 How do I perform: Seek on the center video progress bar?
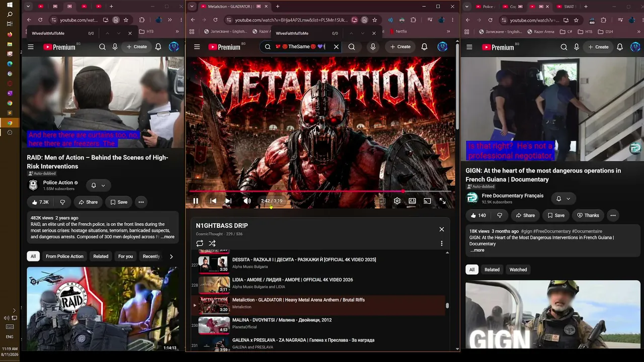(x=320, y=192)
